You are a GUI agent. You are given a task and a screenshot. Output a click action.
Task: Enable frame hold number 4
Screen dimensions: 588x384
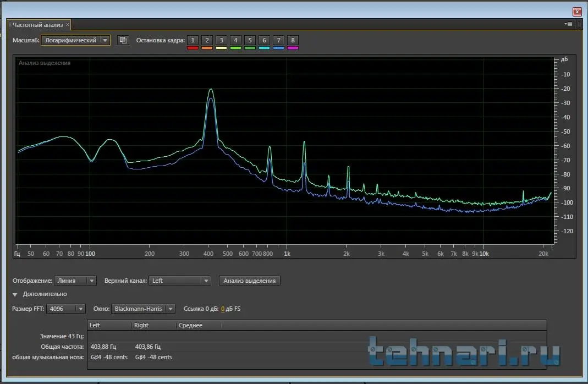point(235,40)
